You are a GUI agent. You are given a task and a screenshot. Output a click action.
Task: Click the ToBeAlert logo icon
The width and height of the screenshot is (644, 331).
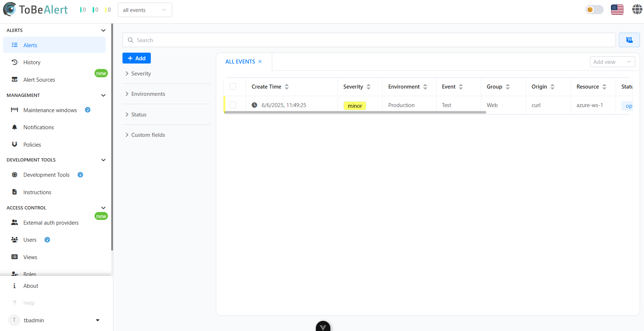(9, 9)
